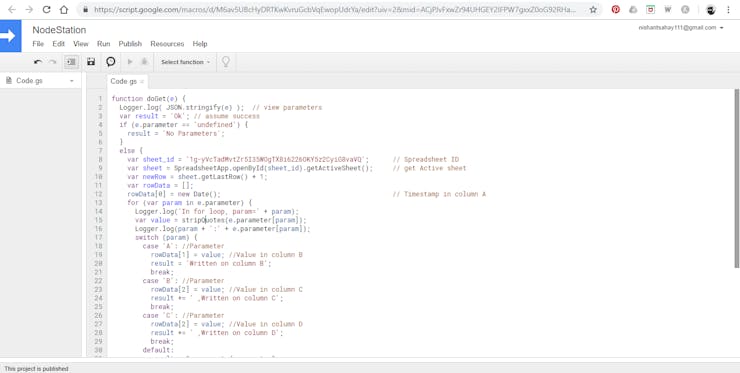Rename the NodeStation project title
This screenshot has width=740, height=373.
[x=59, y=30]
